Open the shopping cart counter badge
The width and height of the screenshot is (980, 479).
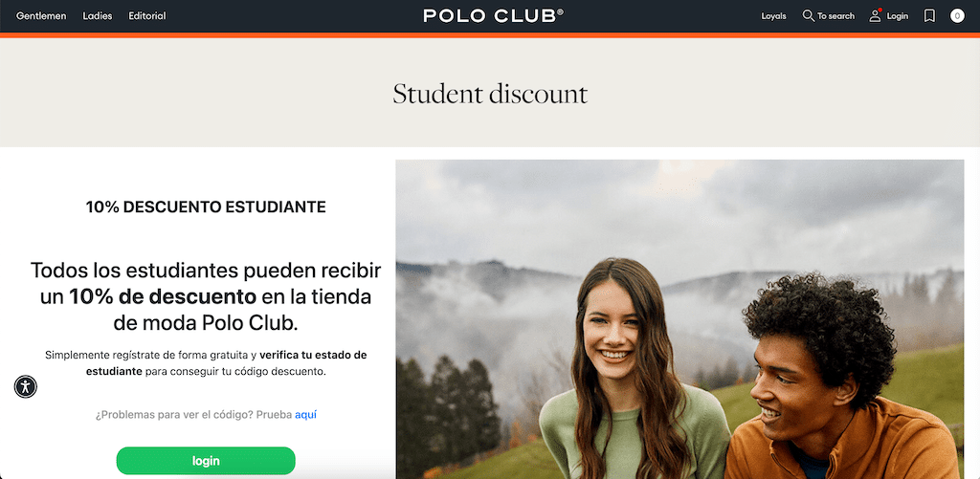pyautogui.click(x=957, y=15)
